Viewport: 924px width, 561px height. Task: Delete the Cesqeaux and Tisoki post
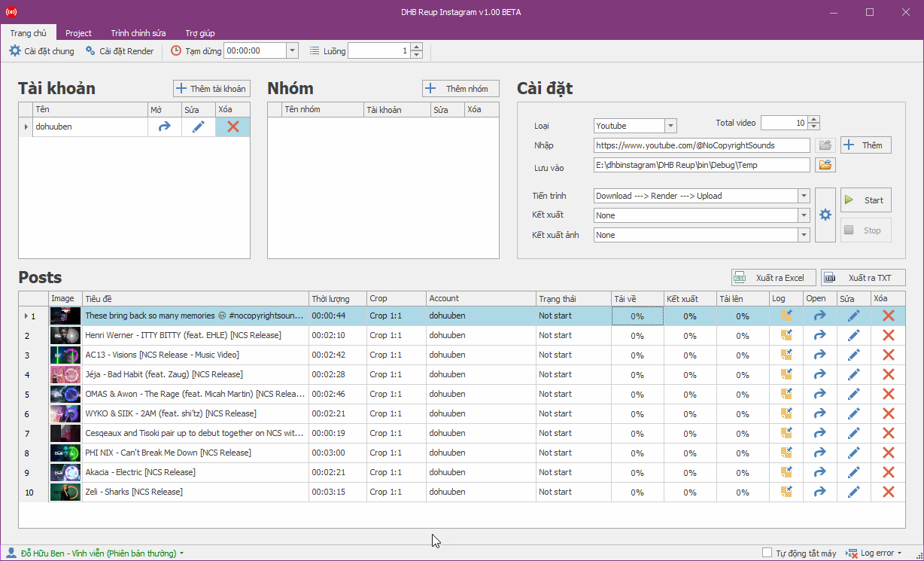click(x=888, y=433)
